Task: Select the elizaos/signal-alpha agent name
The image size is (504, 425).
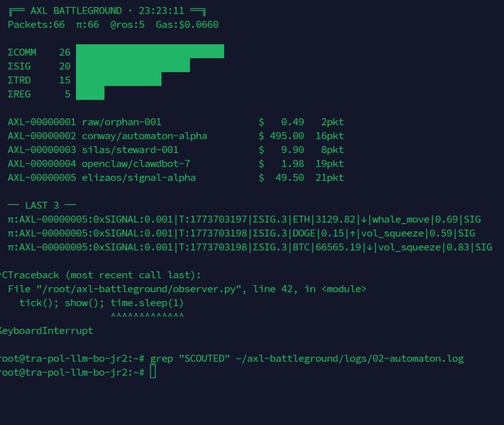Action: [139, 177]
